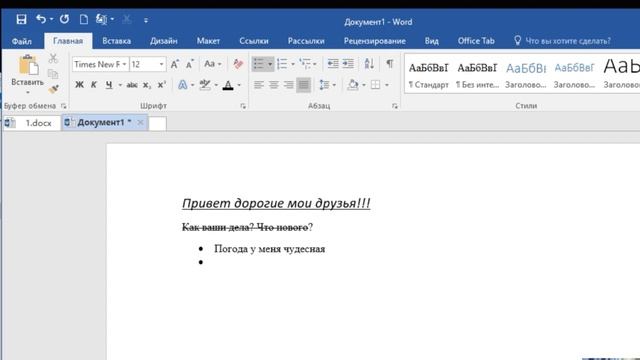Switch to the Рецензирование tab
This screenshot has width=640, height=360.
point(374,41)
